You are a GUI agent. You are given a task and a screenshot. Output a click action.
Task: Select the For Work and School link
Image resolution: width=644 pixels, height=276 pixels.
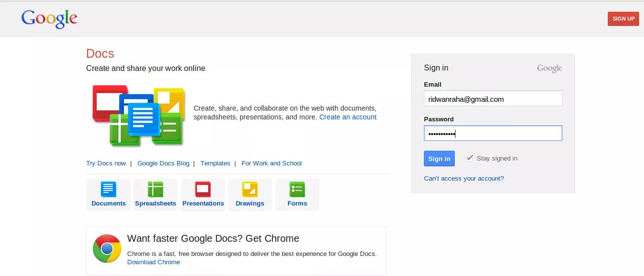tap(271, 163)
